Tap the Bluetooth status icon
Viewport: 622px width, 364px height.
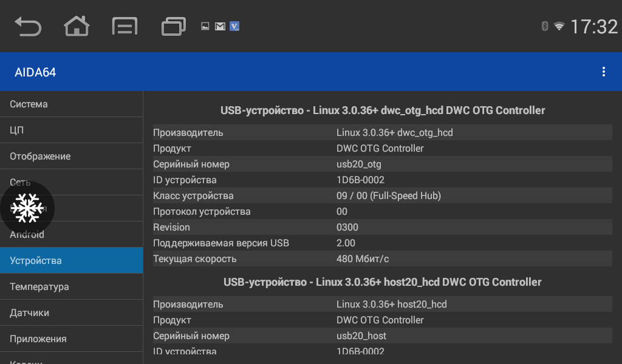pos(545,26)
